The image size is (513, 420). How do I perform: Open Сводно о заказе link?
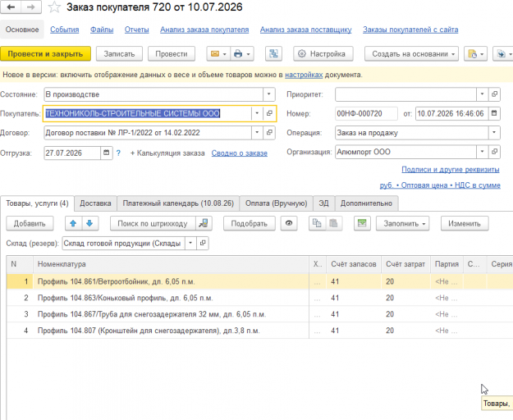point(240,153)
